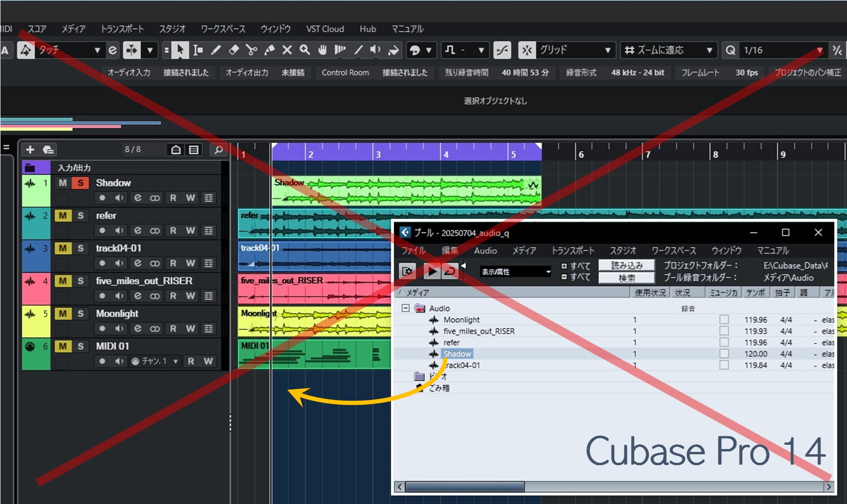This screenshot has width=847, height=504.
Task: Open the トランスポート menu in main window
Action: (x=122, y=29)
